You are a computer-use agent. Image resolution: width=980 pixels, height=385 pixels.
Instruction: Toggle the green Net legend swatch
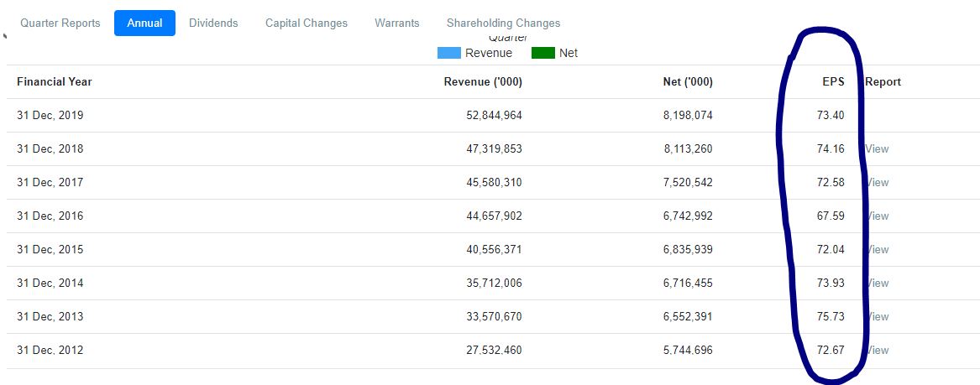[543, 53]
